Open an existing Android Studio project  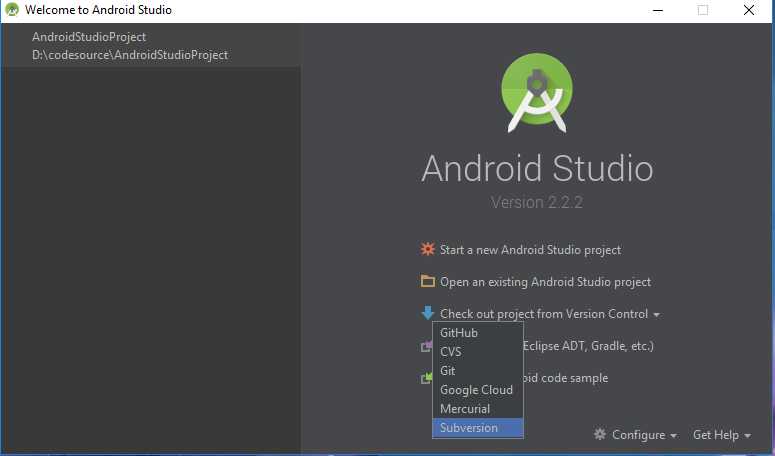click(x=545, y=282)
